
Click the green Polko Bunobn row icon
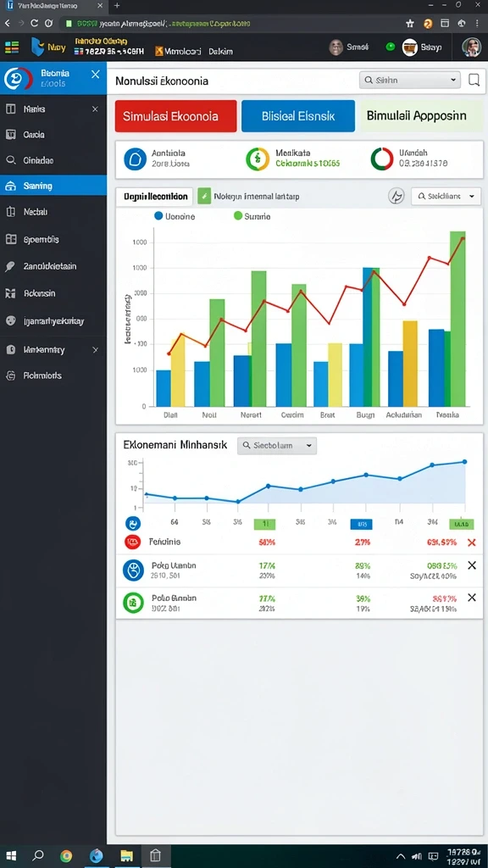coord(133,603)
